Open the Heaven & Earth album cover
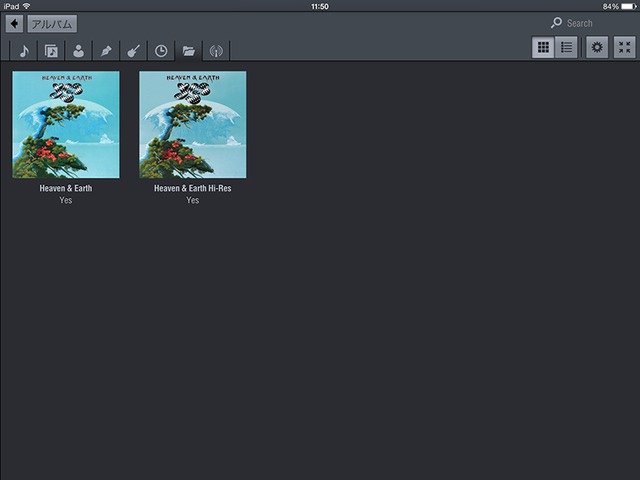Image resolution: width=640 pixels, height=480 pixels. [x=66, y=124]
